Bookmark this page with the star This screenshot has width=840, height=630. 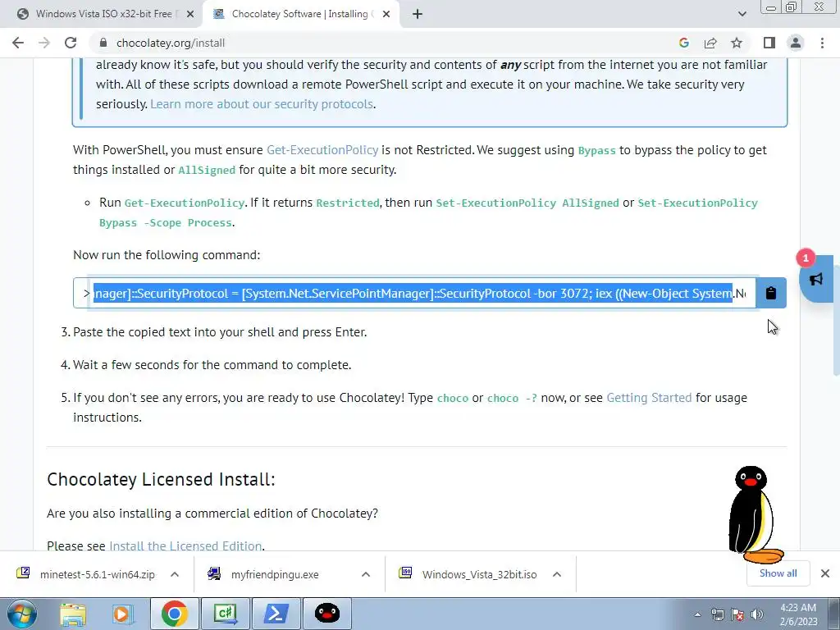737,43
